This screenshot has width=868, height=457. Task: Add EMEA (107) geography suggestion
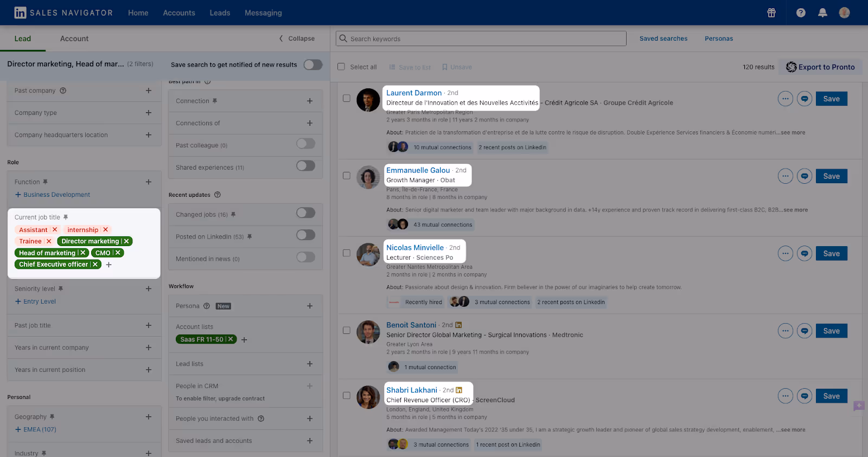(36, 429)
